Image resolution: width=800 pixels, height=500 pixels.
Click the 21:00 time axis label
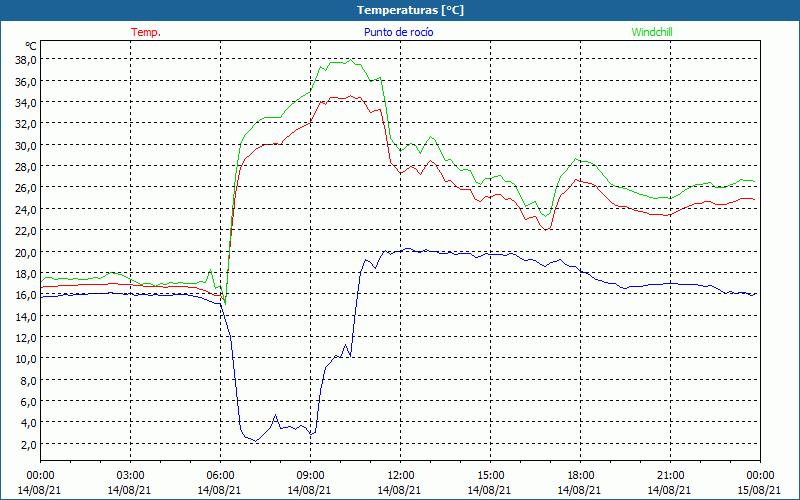[x=670, y=476]
